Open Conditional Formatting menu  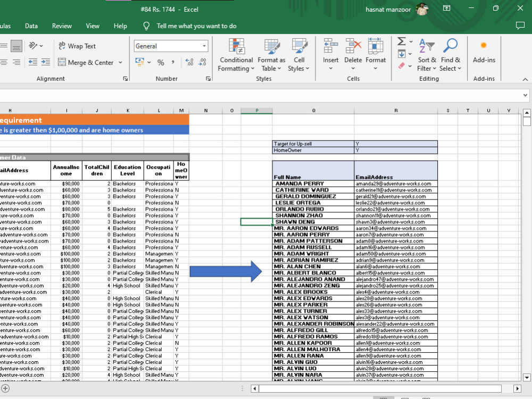[236, 55]
